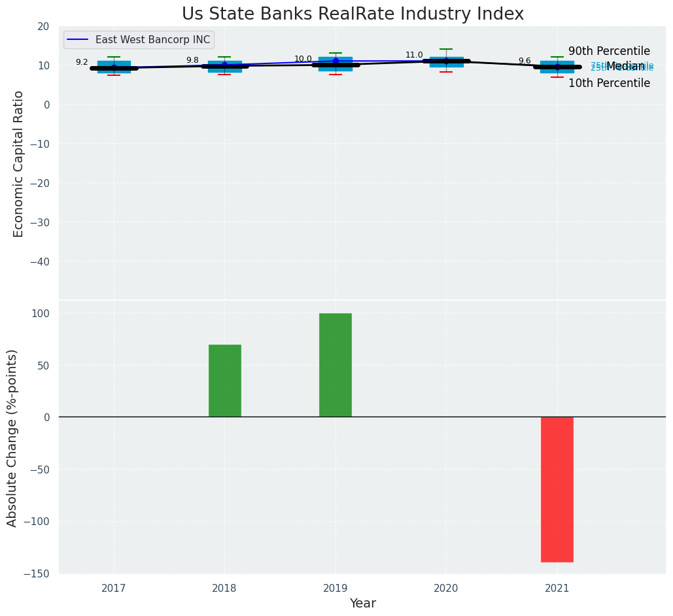Select the 2019 box plot
Screen dimensions: 673x616
[x=336, y=64]
